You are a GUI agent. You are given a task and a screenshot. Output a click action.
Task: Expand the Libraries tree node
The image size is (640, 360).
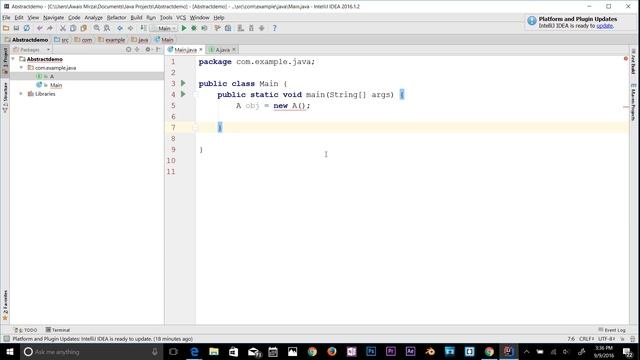(21, 94)
